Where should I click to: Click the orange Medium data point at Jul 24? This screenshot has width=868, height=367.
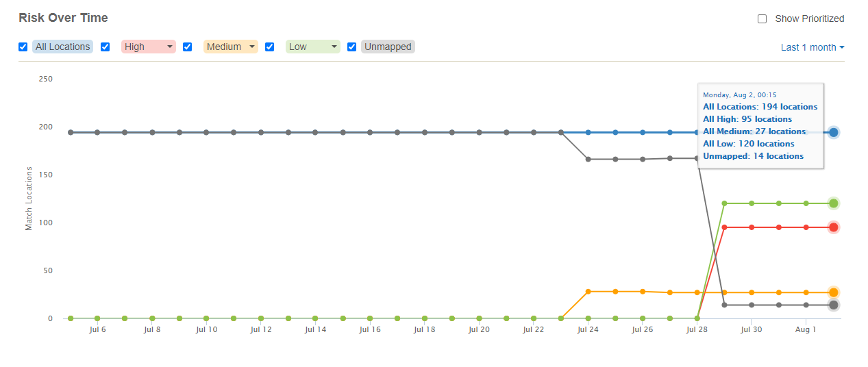click(588, 292)
